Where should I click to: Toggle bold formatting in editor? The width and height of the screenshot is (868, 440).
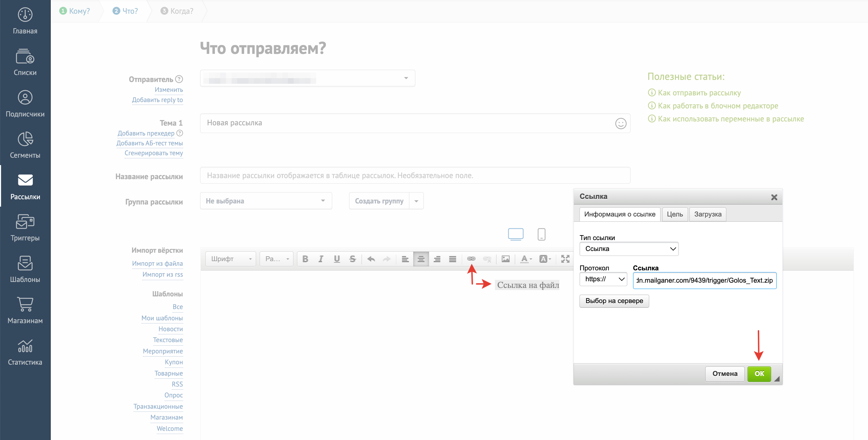coord(305,259)
